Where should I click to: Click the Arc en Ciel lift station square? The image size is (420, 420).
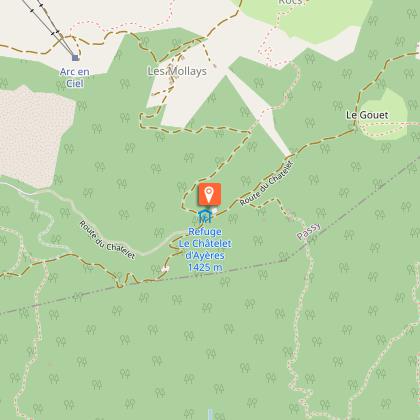click(x=75, y=58)
